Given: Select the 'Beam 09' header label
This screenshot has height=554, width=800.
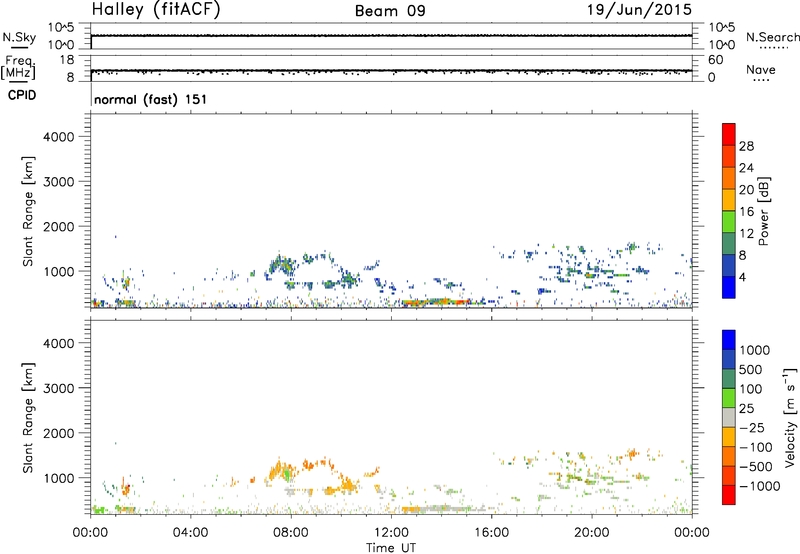Looking at the screenshot, I should point(390,11).
